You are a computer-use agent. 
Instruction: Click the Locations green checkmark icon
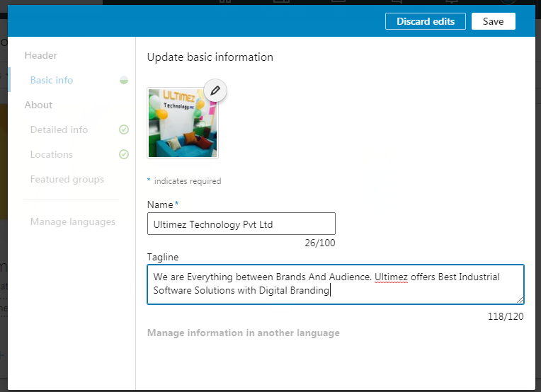(124, 154)
